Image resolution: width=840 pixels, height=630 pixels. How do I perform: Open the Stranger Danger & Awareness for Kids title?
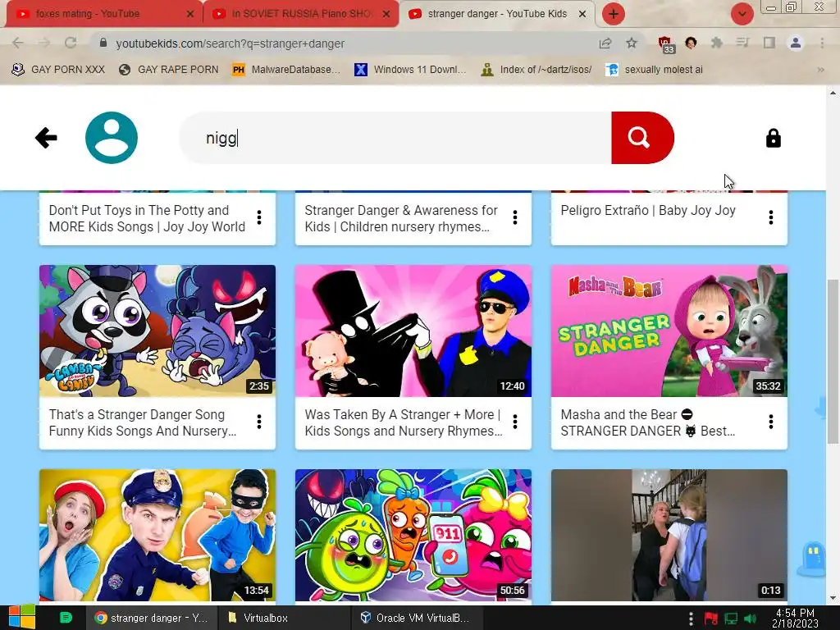pyautogui.click(x=400, y=218)
